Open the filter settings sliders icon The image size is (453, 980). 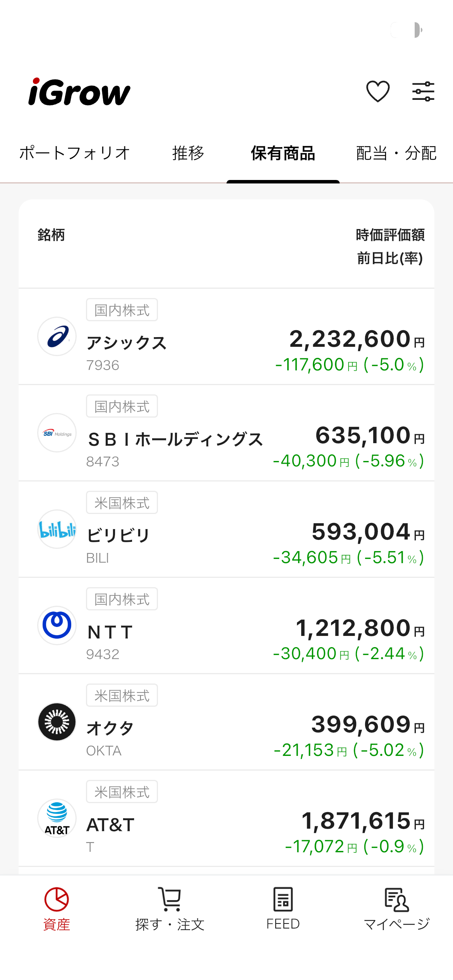(x=423, y=92)
